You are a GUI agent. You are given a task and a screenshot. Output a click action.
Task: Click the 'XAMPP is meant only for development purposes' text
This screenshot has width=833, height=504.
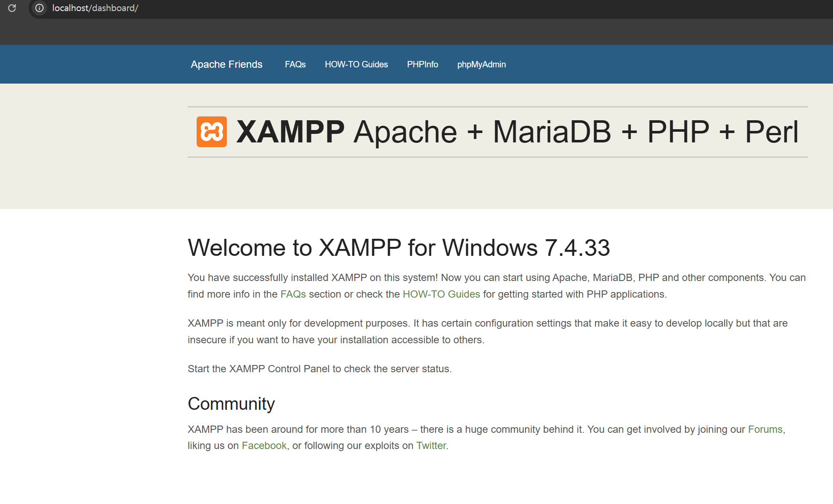488,331
